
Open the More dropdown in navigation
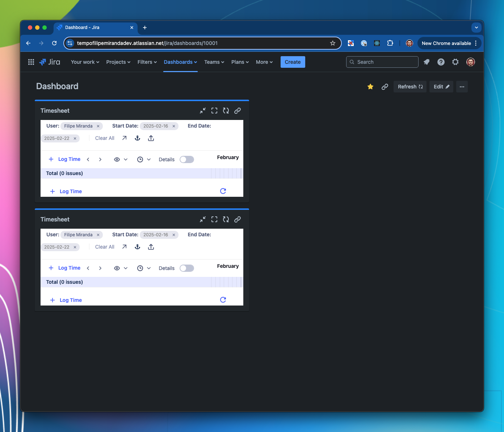tap(264, 62)
